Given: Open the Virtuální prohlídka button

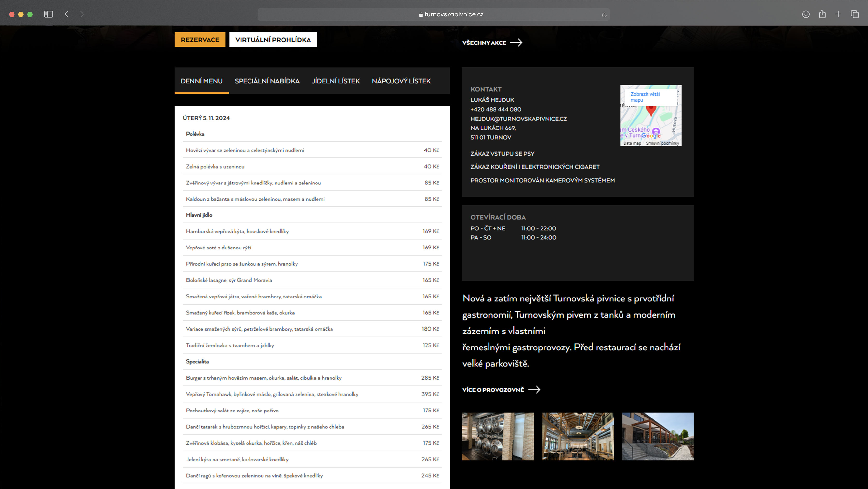Looking at the screenshot, I should (273, 40).
